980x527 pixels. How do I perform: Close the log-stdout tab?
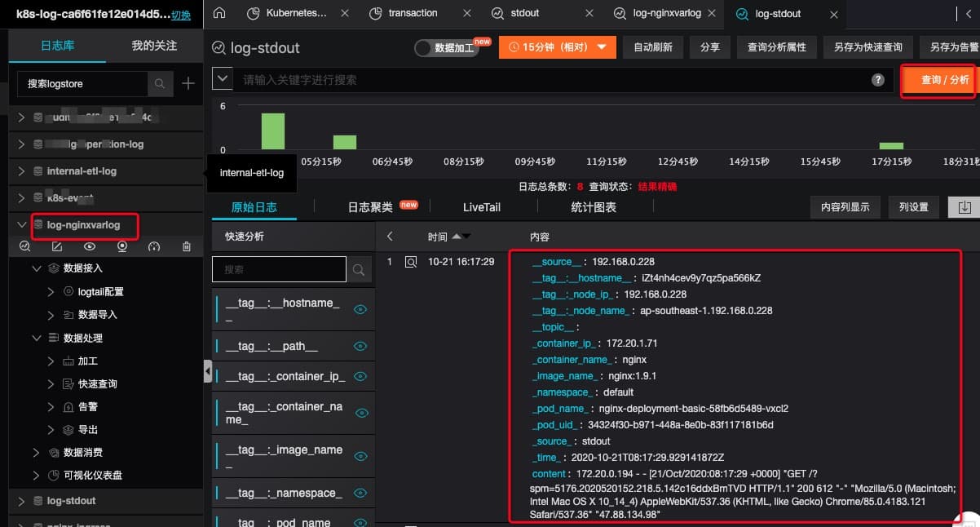point(833,13)
